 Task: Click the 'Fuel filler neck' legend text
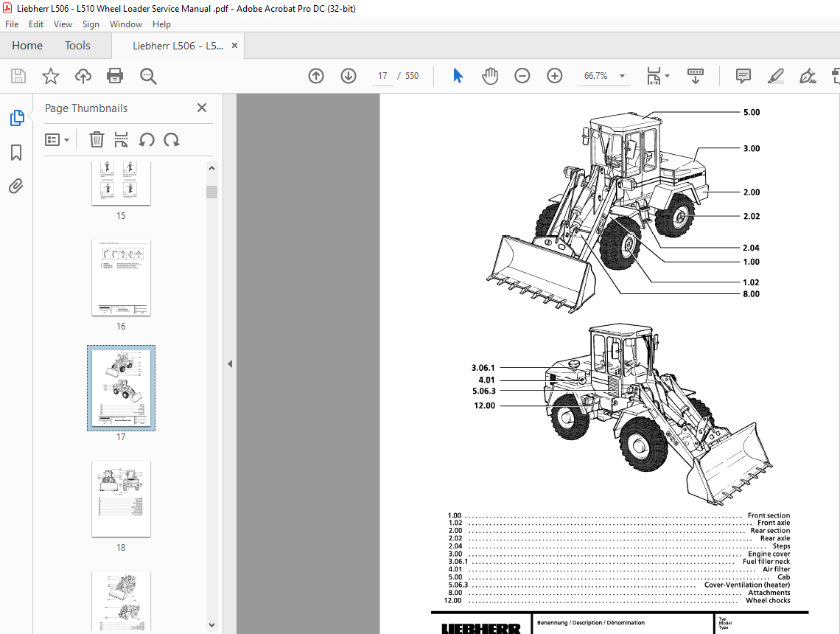766,561
